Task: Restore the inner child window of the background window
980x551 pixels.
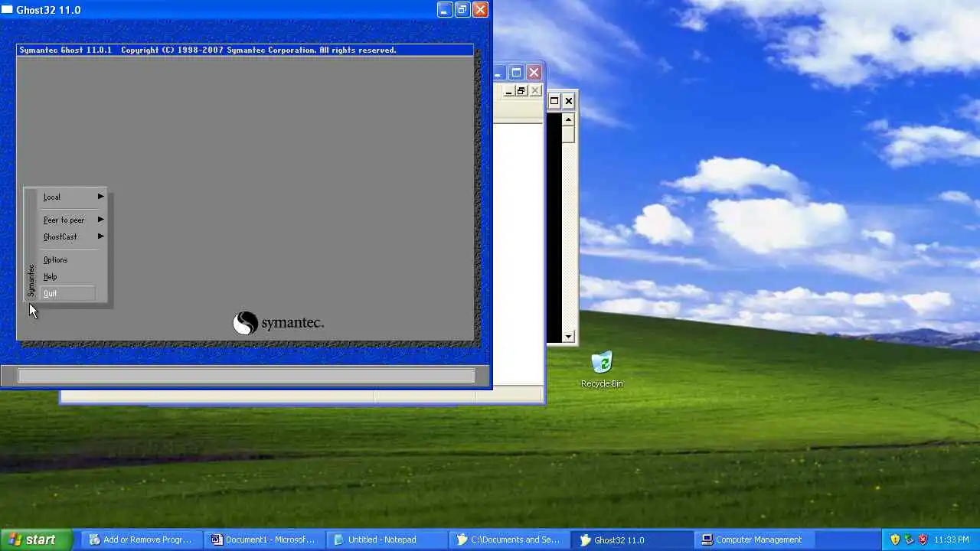Action: (521, 91)
